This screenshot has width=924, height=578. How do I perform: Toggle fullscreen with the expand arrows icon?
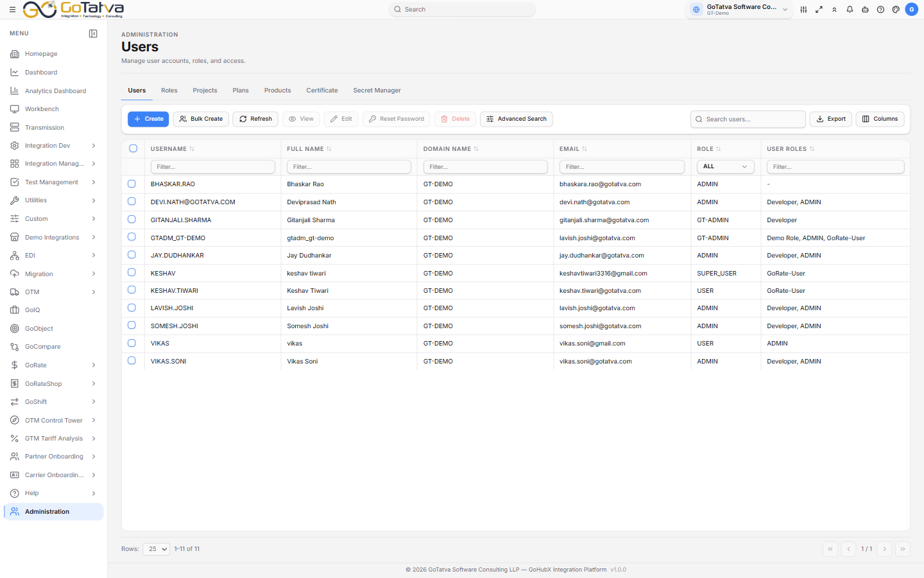point(819,10)
